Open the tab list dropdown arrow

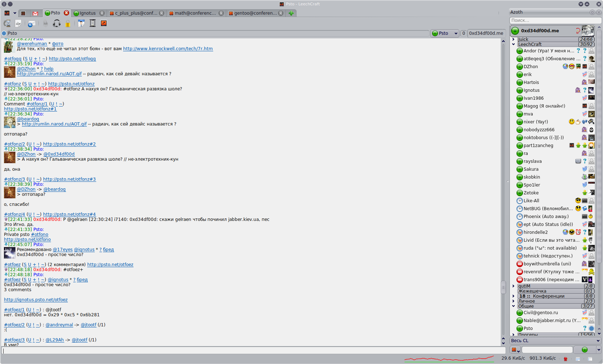15,13
